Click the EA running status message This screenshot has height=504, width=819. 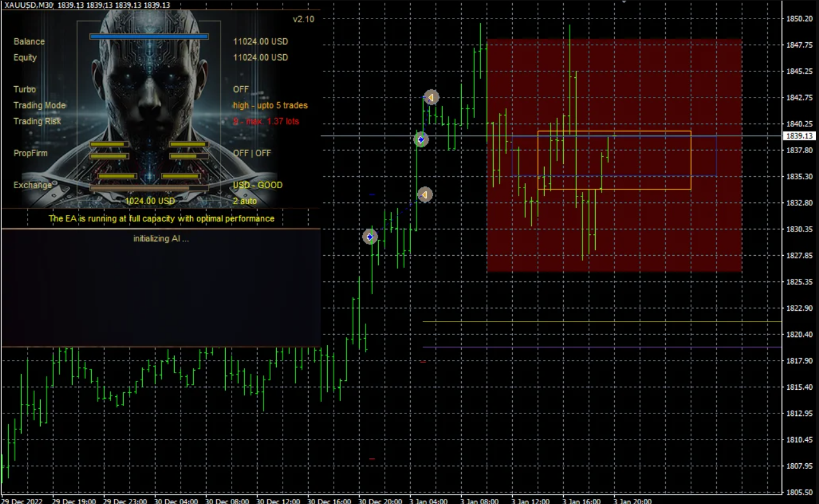(x=161, y=218)
